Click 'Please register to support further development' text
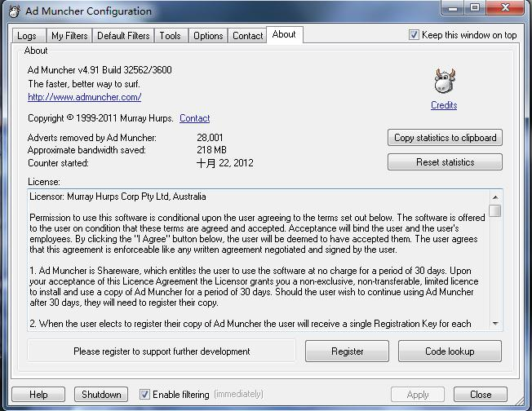Image resolution: width=532 pixels, height=411 pixels. tap(162, 351)
